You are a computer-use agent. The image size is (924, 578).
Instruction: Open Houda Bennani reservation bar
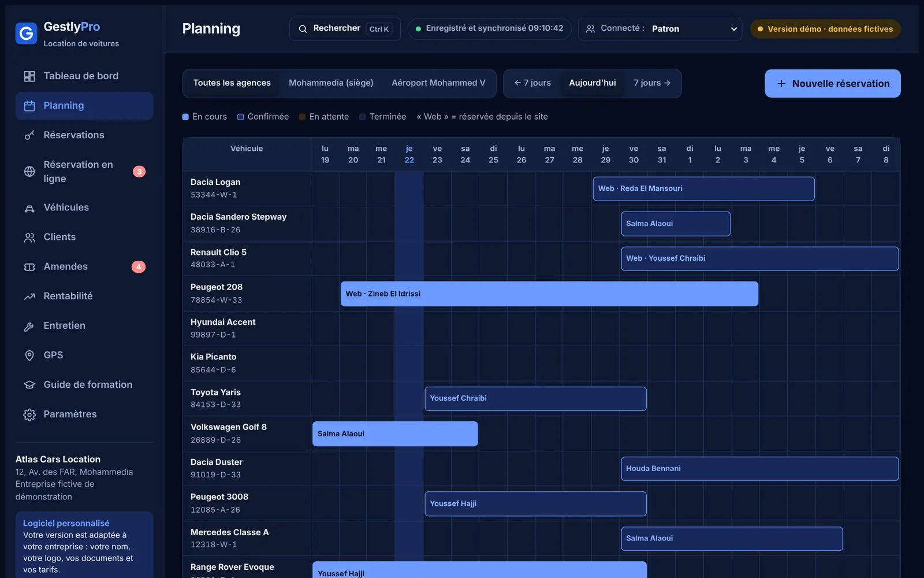(759, 469)
